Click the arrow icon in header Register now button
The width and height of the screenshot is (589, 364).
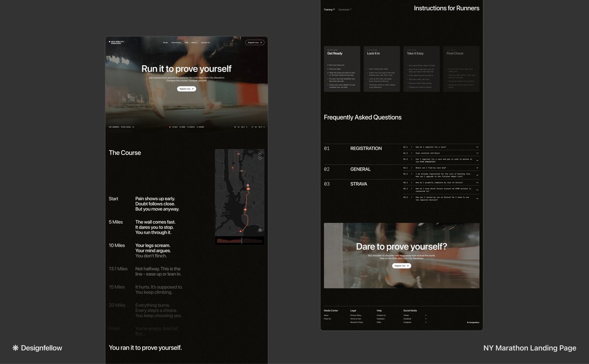(261, 43)
